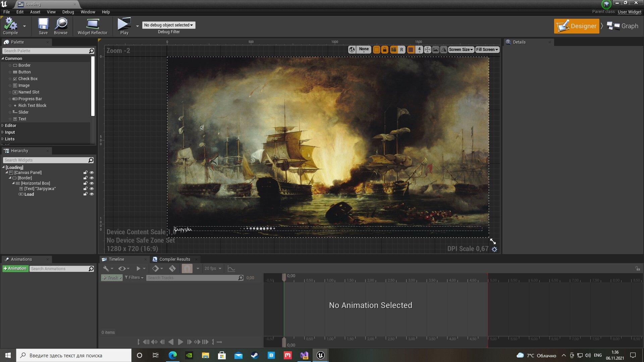Open the Fill Screen dropdown
The image size is (644, 362).
[x=487, y=50]
